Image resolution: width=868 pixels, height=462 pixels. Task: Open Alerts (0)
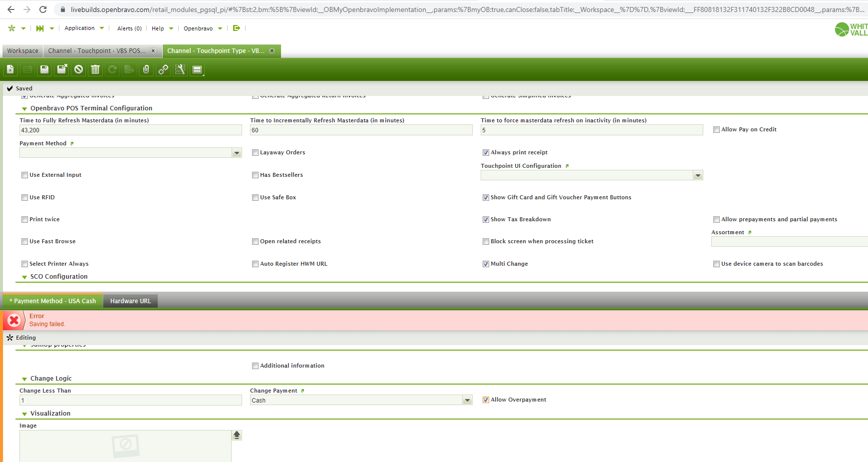129,28
